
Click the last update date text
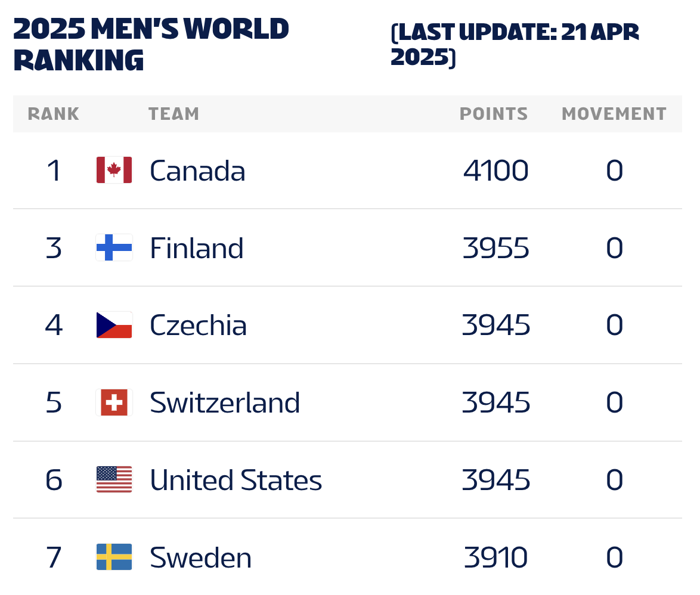(x=515, y=45)
